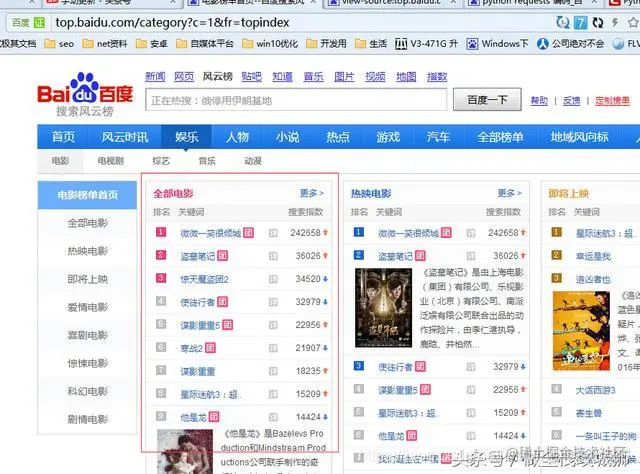Expand details icon for 寒战2 row
The height and width of the screenshot is (474, 640).
coord(273,348)
